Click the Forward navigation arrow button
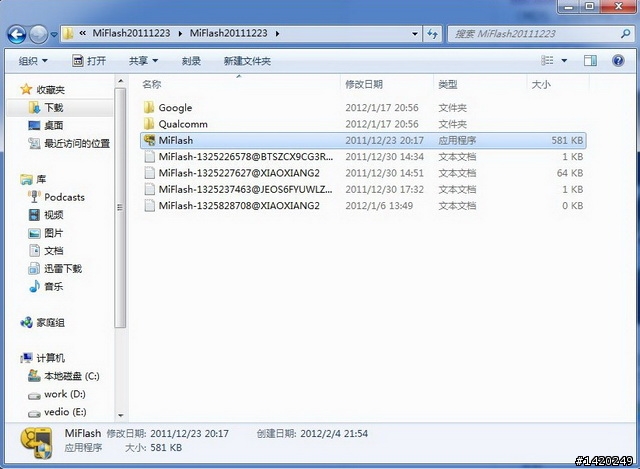The image size is (640, 469). [x=38, y=34]
